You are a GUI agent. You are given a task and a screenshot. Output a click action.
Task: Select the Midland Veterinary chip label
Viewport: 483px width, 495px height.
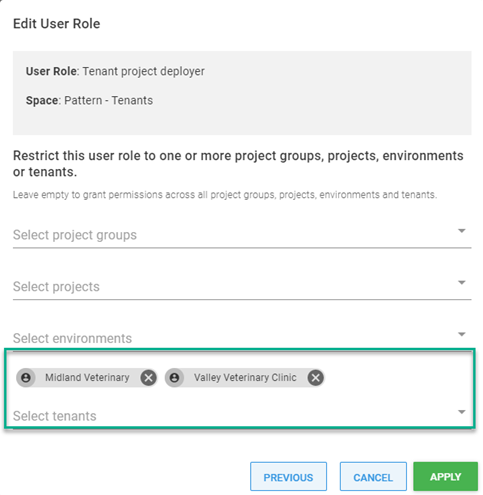click(x=87, y=377)
